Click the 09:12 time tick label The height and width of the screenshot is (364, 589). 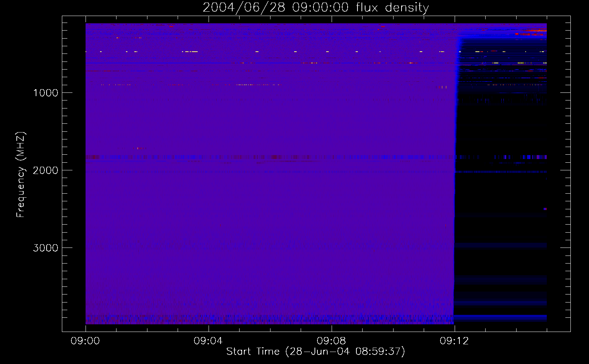454,341
